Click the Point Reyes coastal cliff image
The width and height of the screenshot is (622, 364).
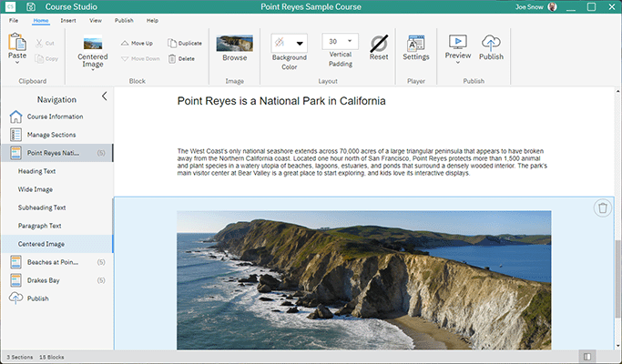363,280
